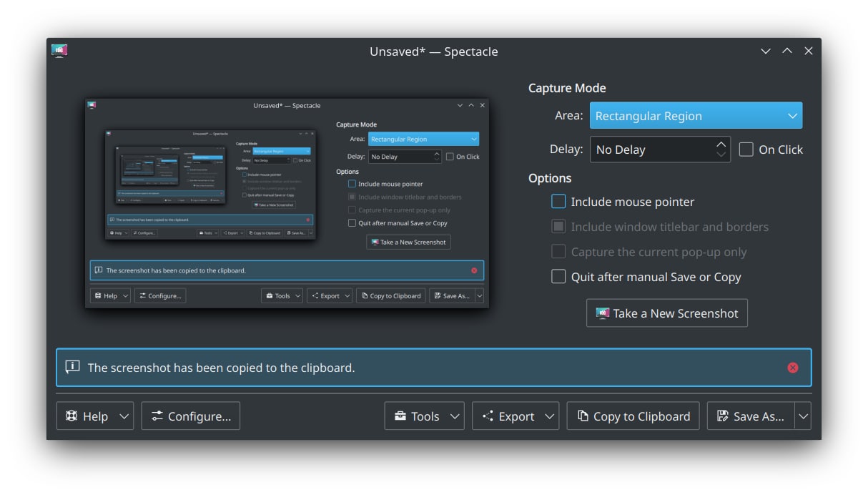Enable Include mouse pointer checkbox
This screenshot has width=868, height=495.
pos(558,202)
